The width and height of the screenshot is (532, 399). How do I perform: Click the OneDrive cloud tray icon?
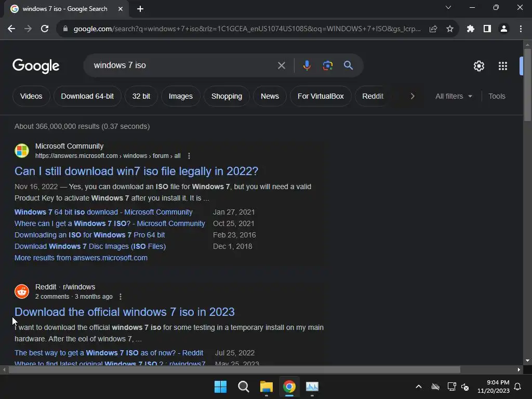point(435,387)
